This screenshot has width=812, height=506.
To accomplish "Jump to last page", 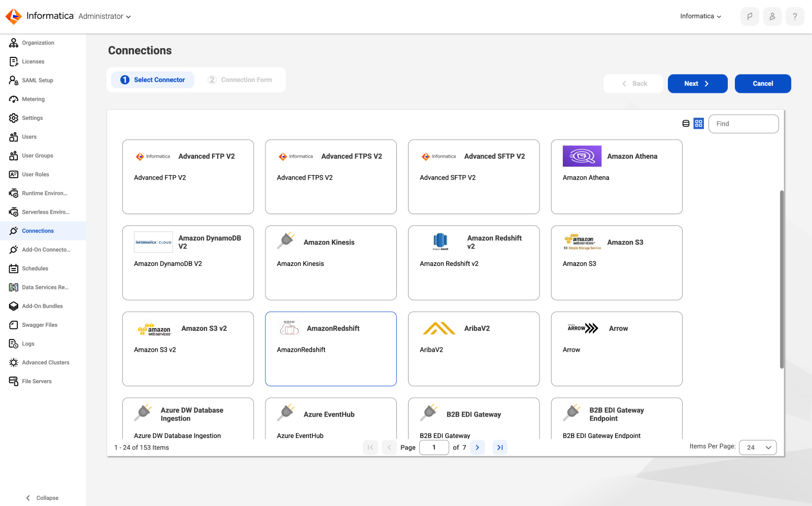I will pos(500,448).
